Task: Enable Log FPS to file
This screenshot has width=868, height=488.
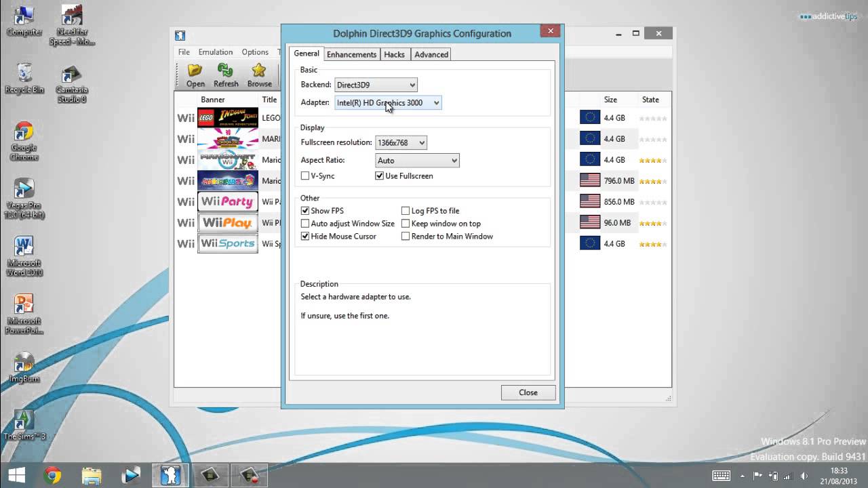Action: pos(406,211)
